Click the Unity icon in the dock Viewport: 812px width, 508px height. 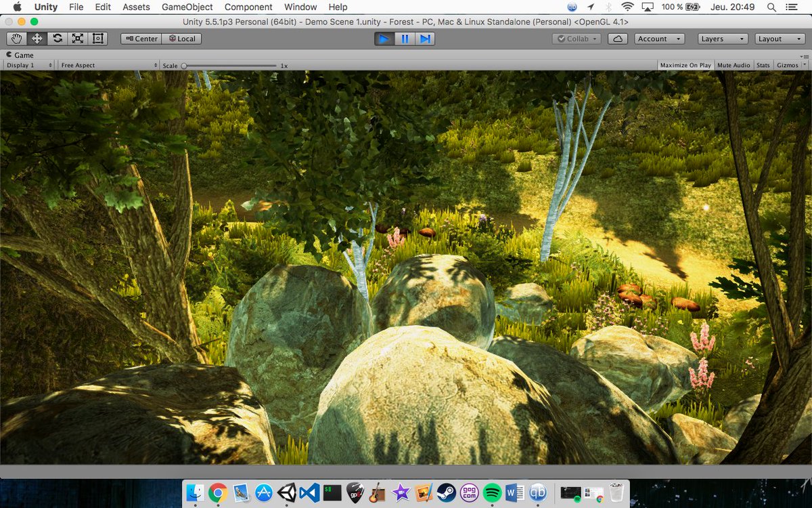coord(287,493)
